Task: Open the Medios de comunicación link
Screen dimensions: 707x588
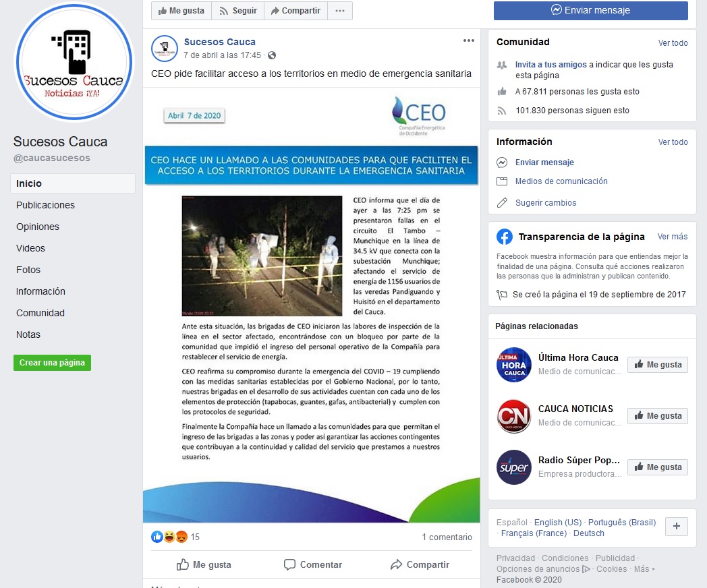Action: 561,181
